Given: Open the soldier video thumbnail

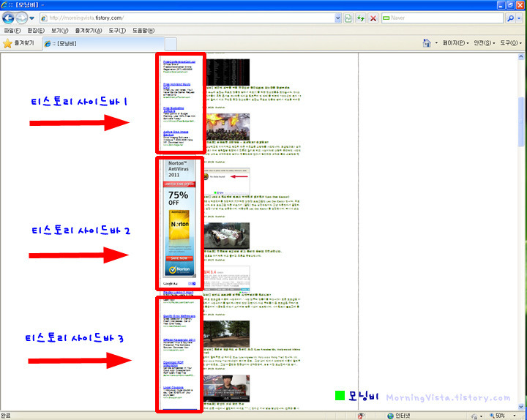Looking at the screenshot, I should [227, 389].
